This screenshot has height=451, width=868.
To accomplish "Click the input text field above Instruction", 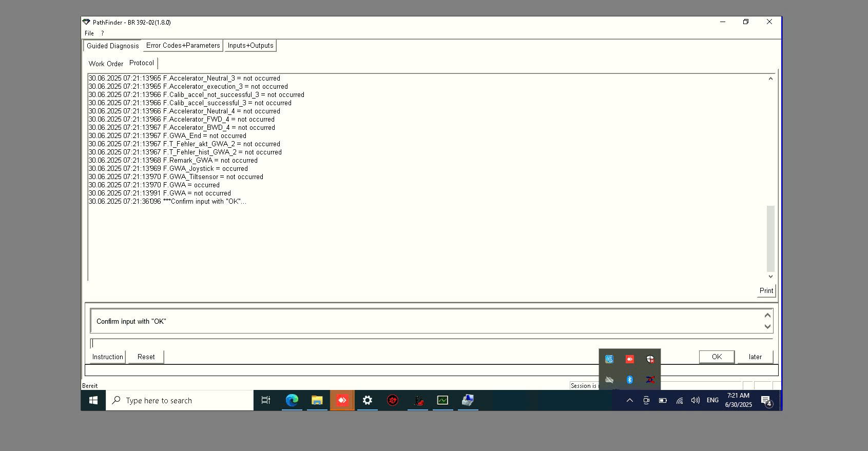I will tap(431, 343).
